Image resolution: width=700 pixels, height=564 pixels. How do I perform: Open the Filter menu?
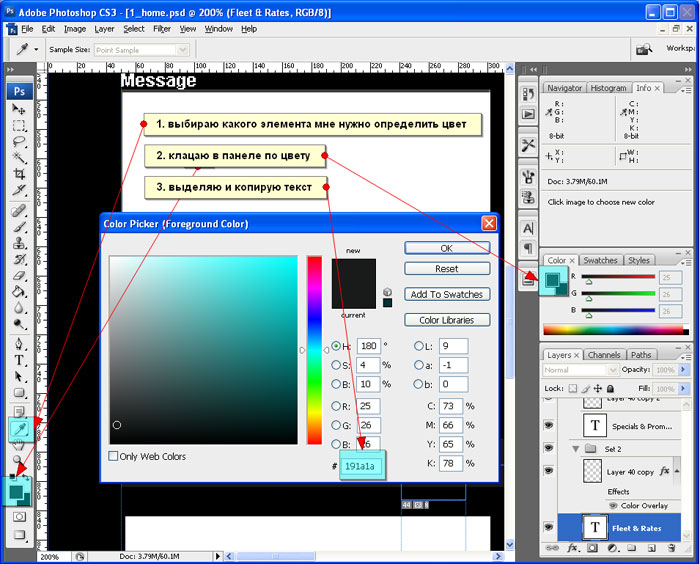162,29
